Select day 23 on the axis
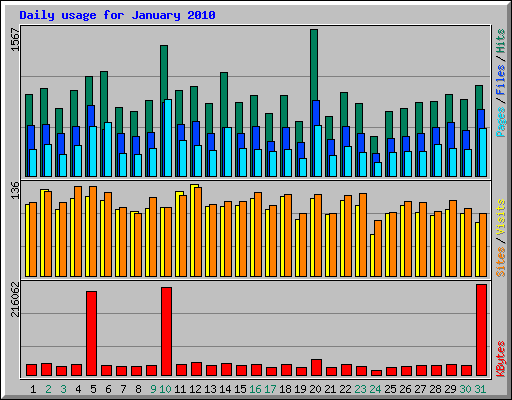This screenshot has width=512, height=400. 360,389
